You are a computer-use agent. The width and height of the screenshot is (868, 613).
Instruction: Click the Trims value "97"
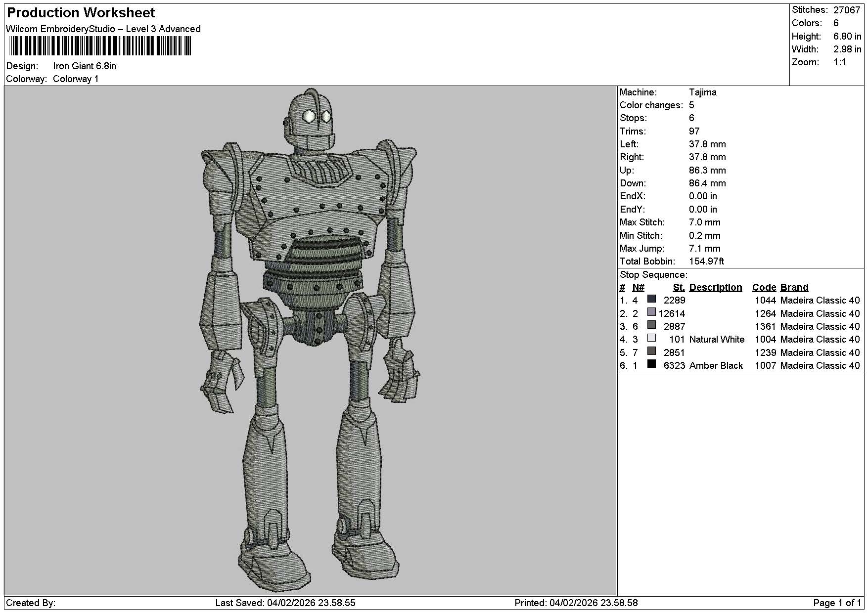pyautogui.click(x=694, y=131)
